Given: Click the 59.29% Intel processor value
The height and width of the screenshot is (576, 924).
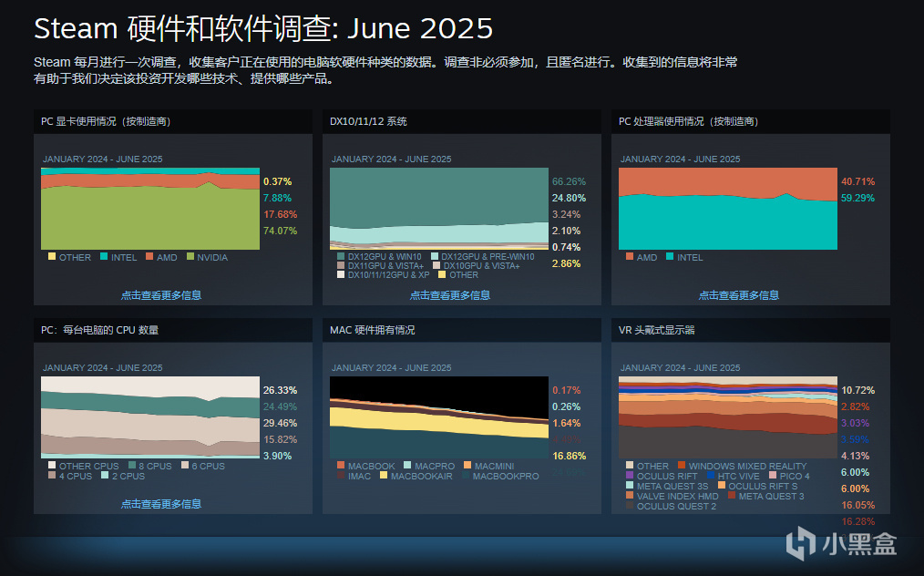Looking at the screenshot, I should (x=857, y=198).
